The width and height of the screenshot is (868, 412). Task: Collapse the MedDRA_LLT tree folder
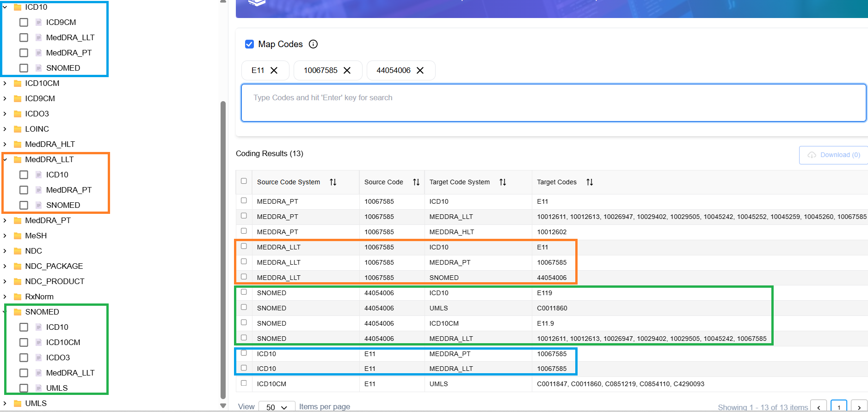point(5,159)
